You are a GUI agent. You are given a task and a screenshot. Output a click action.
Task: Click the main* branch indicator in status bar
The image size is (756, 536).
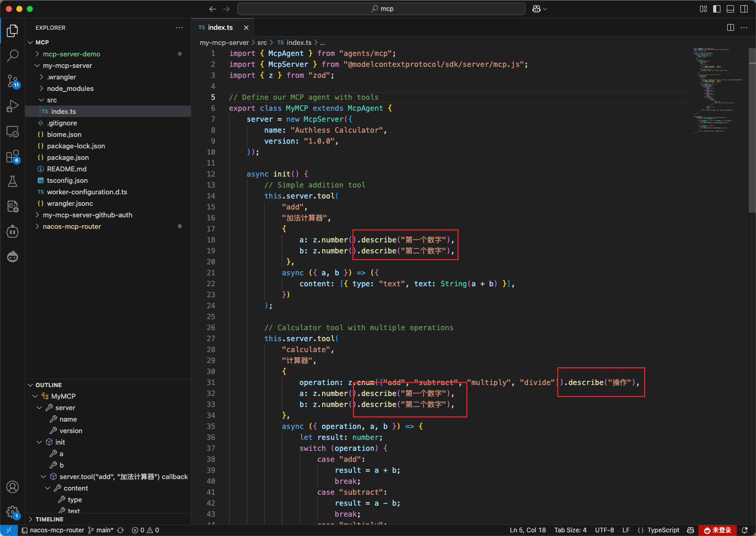point(102,530)
